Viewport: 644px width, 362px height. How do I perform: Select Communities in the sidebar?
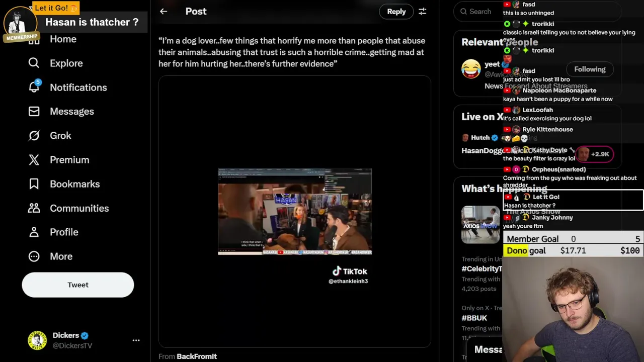79,208
